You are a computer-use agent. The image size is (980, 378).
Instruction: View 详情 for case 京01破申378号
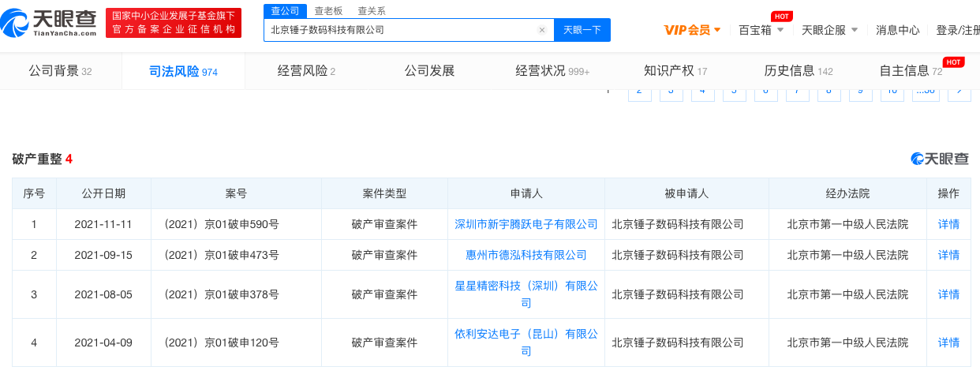pyautogui.click(x=948, y=294)
